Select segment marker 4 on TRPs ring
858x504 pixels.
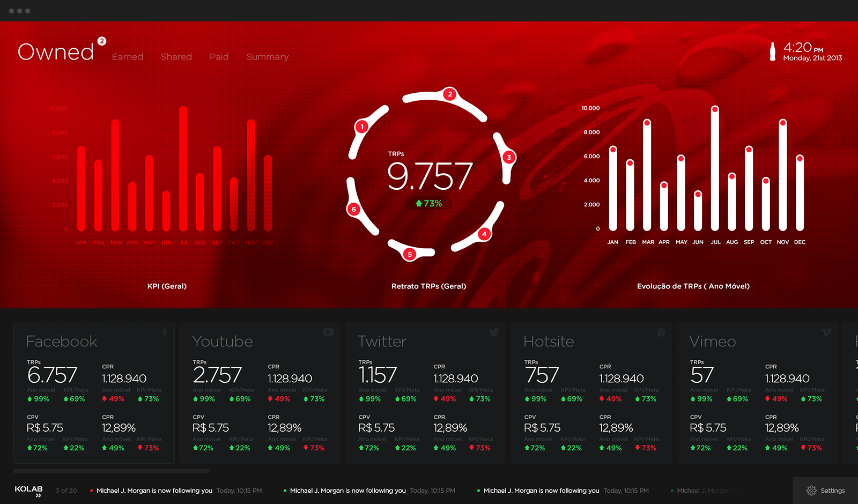(484, 234)
